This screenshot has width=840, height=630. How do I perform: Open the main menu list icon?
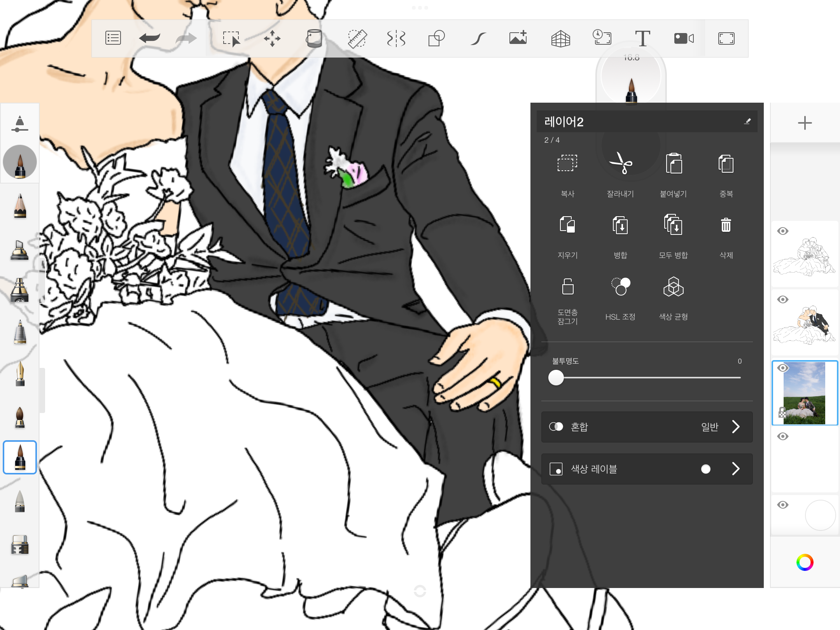tap(113, 38)
